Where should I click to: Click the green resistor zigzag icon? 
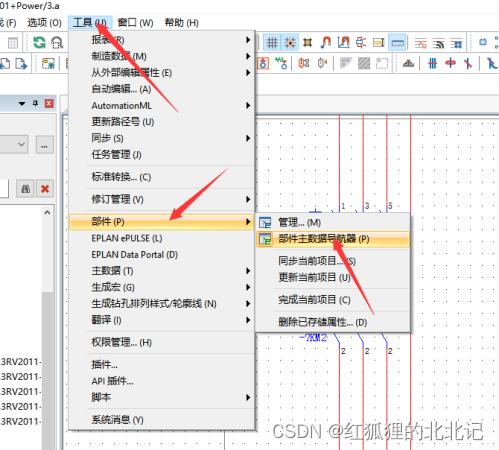281,63
